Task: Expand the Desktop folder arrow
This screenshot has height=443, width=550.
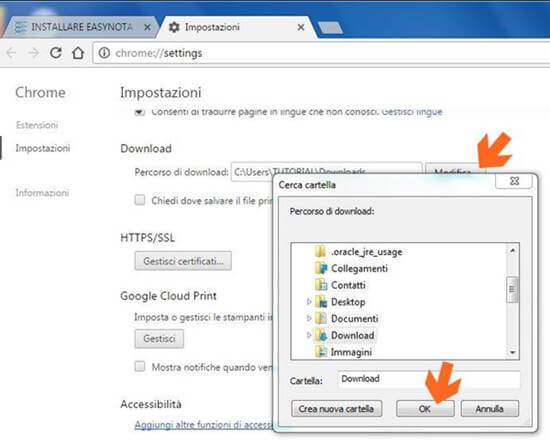Action: pyautogui.click(x=309, y=302)
